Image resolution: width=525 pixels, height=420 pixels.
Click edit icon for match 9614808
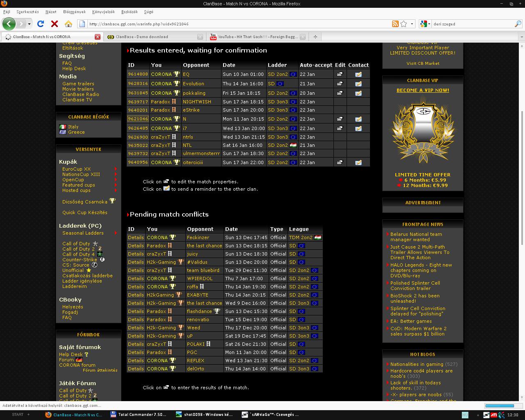tap(340, 74)
